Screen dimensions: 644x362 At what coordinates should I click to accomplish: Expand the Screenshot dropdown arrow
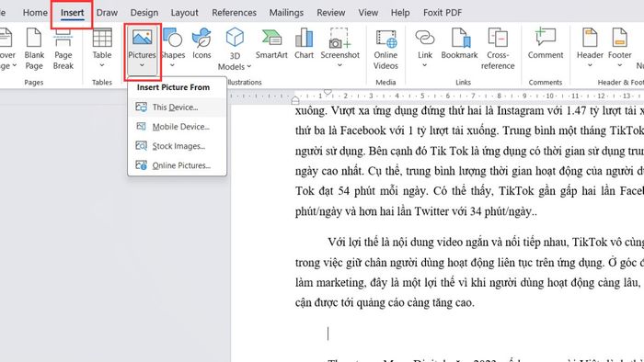[339, 65]
